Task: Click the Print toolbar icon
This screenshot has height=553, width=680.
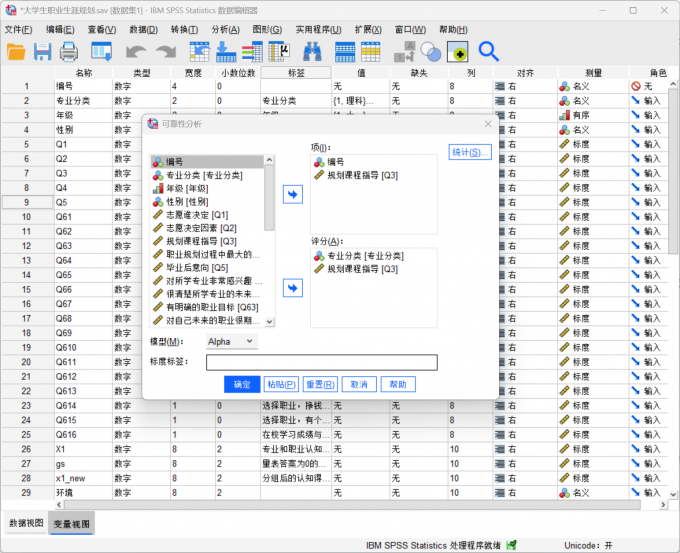Action: click(69, 51)
